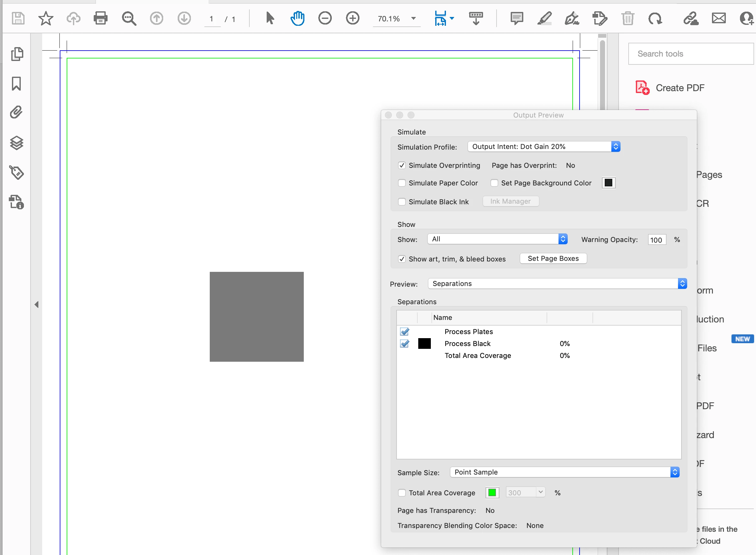
Task: Select the Process Plates row
Action: 468,332
